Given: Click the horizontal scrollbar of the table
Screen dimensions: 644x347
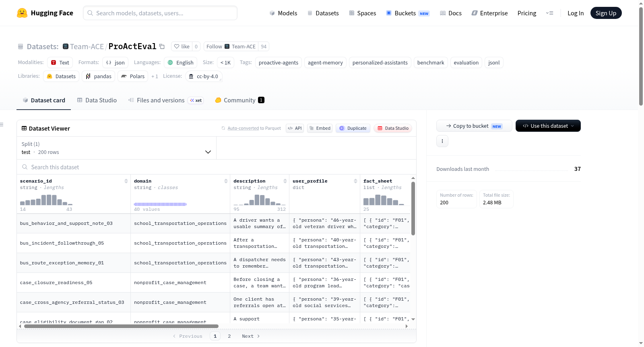Looking at the screenshot, I should point(121,326).
